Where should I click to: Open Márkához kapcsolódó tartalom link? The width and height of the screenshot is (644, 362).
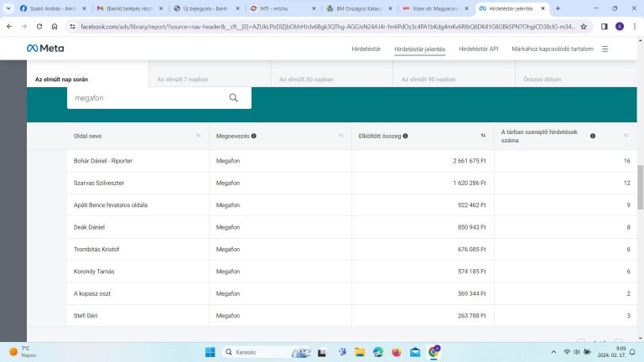coord(553,49)
